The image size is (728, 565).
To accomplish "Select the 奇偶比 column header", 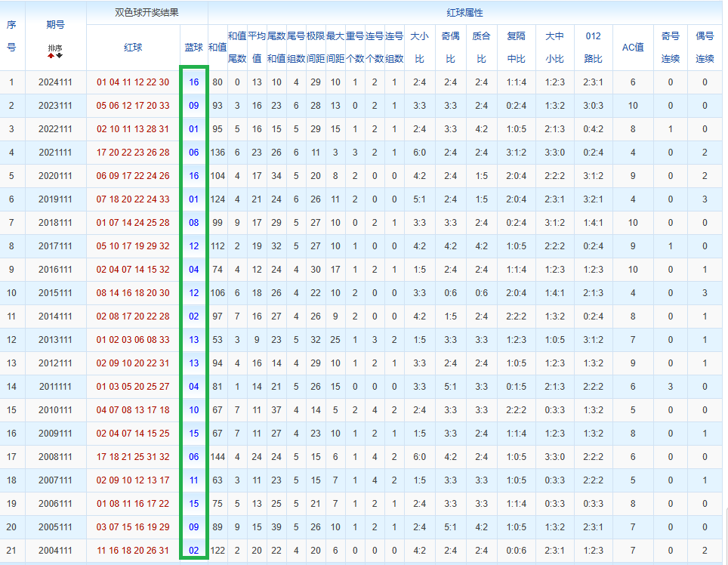I will [450, 48].
